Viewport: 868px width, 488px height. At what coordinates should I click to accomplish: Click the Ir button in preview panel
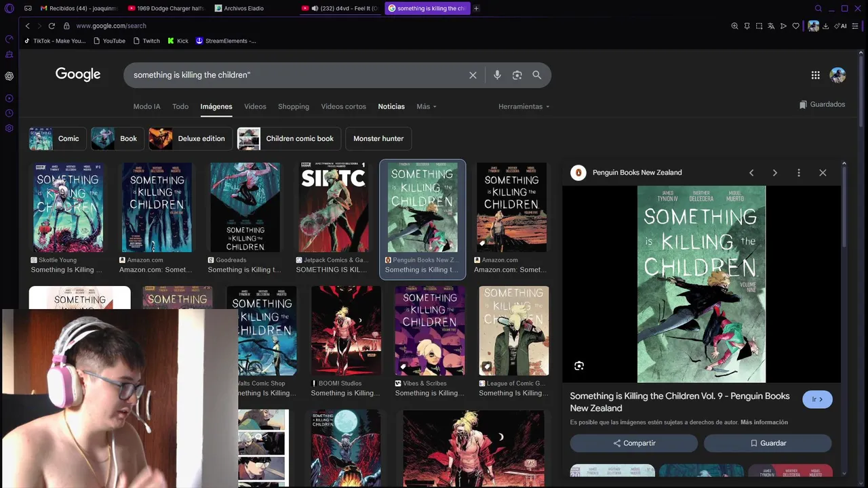[x=817, y=399]
